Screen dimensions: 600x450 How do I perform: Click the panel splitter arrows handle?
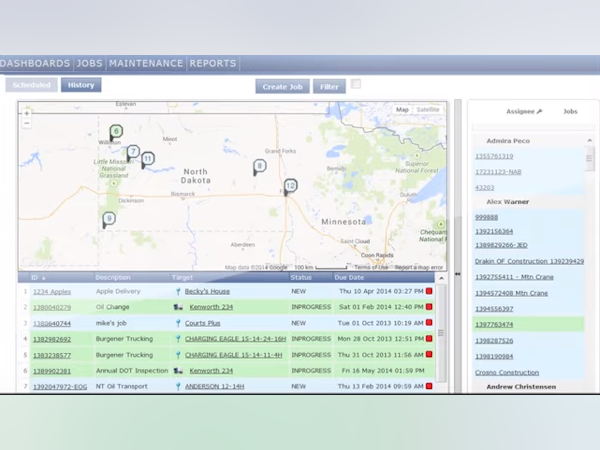(x=458, y=274)
